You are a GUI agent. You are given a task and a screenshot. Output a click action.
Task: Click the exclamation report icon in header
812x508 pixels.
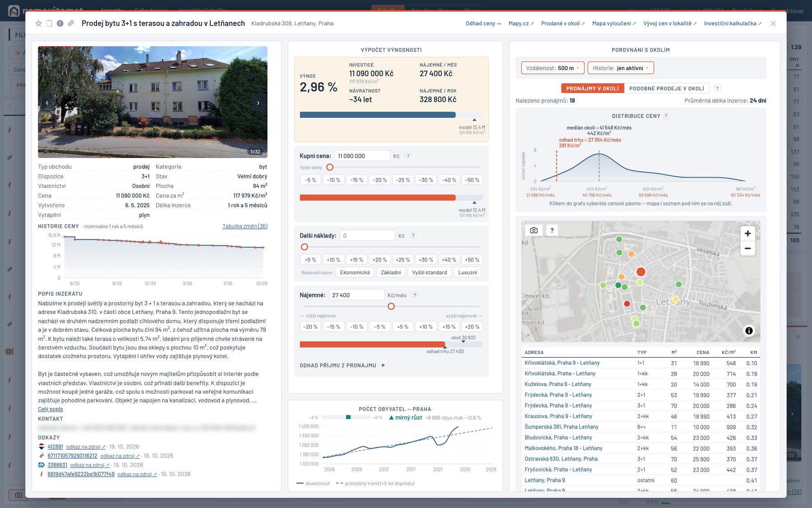click(60, 23)
